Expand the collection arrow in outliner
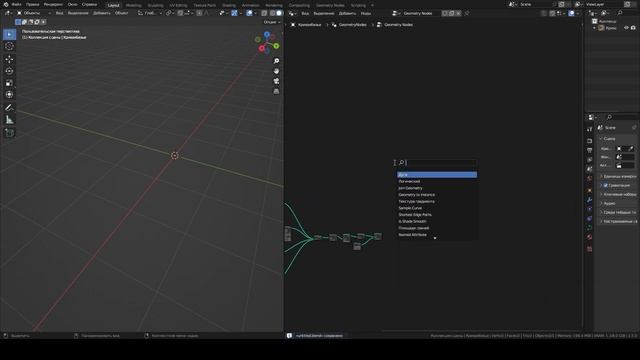 pos(594,28)
